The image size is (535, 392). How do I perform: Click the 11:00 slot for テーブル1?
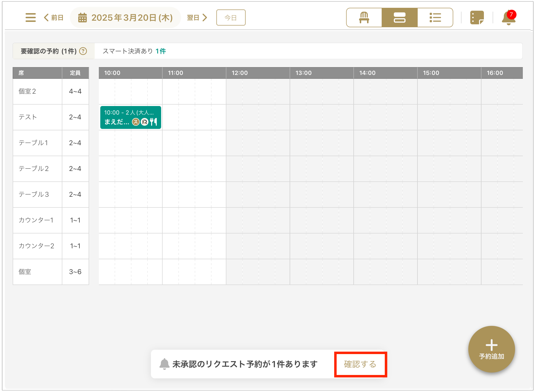click(x=170, y=143)
